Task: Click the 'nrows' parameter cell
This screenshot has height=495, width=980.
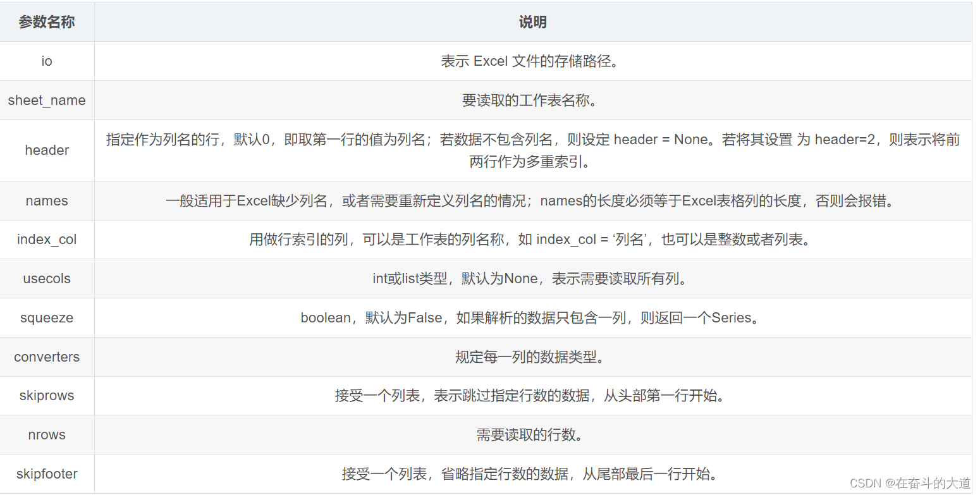Action: tap(47, 435)
